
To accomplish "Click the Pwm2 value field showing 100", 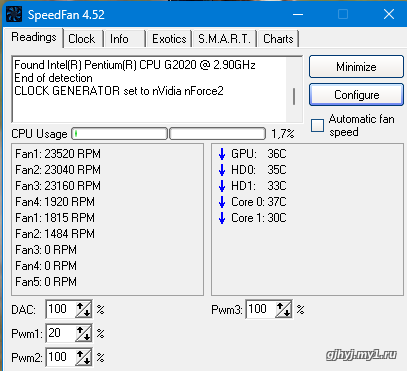I will (61, 357).
